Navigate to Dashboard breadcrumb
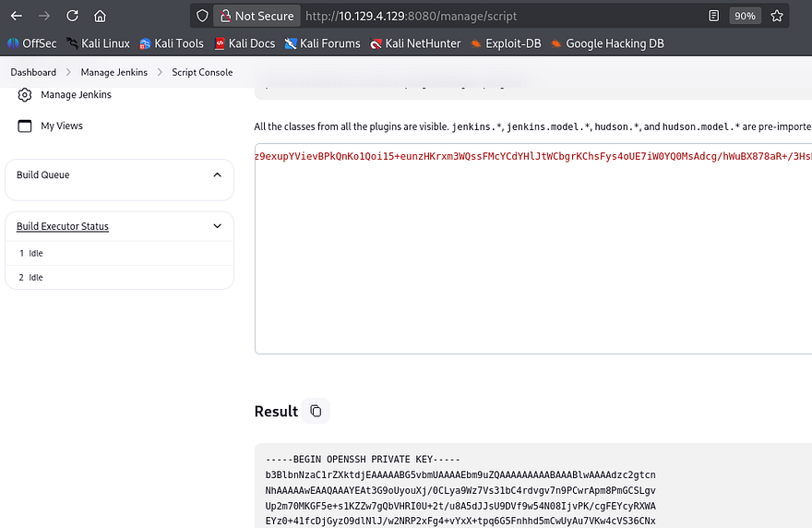 [33, 72]
